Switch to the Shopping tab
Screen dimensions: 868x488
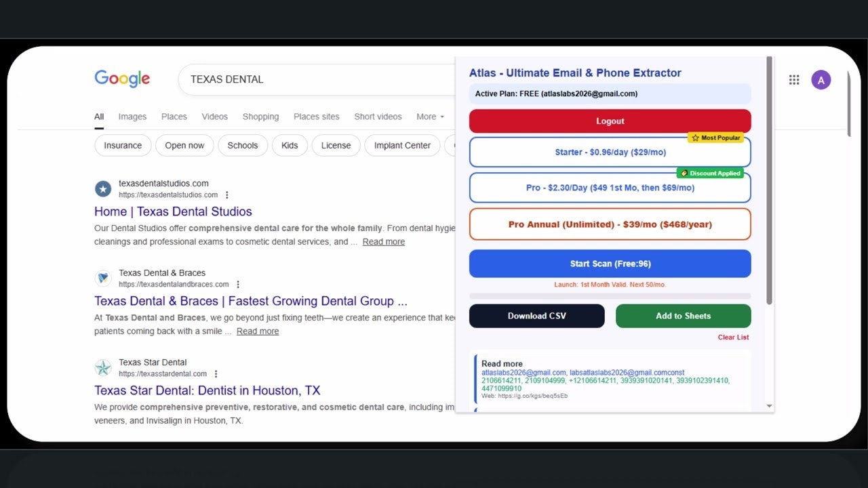pyautogui.click(x=260, y=117)
